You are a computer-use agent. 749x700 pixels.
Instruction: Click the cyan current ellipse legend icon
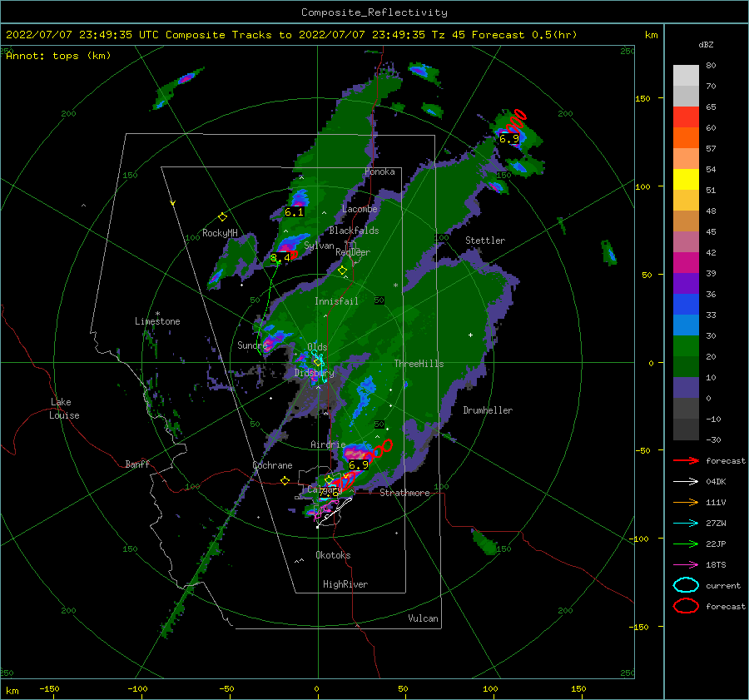point(686,585)
